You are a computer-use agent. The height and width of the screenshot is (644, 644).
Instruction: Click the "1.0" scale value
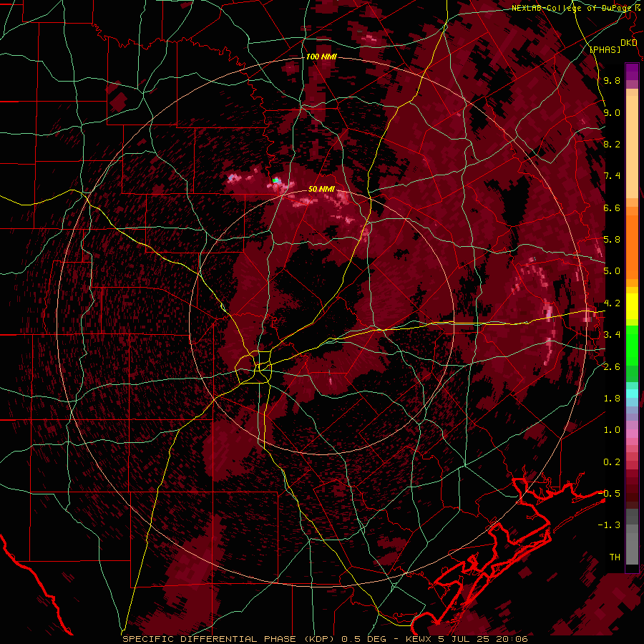[612, 430]
